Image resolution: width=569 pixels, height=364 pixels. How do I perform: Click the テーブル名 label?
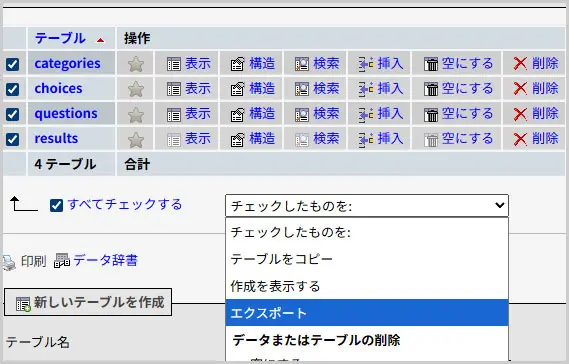[x=38, y=342]
